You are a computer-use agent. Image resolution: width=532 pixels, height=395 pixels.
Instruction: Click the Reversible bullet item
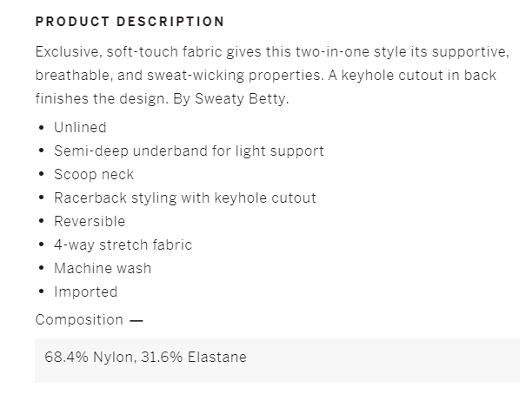point(90,222)
